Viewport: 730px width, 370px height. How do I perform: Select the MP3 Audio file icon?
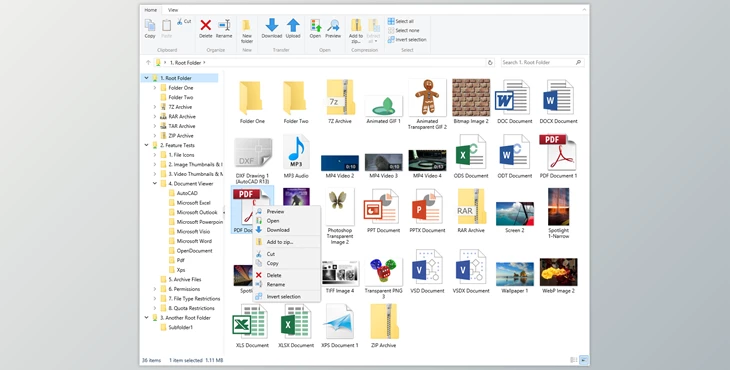tap(296, 152)
